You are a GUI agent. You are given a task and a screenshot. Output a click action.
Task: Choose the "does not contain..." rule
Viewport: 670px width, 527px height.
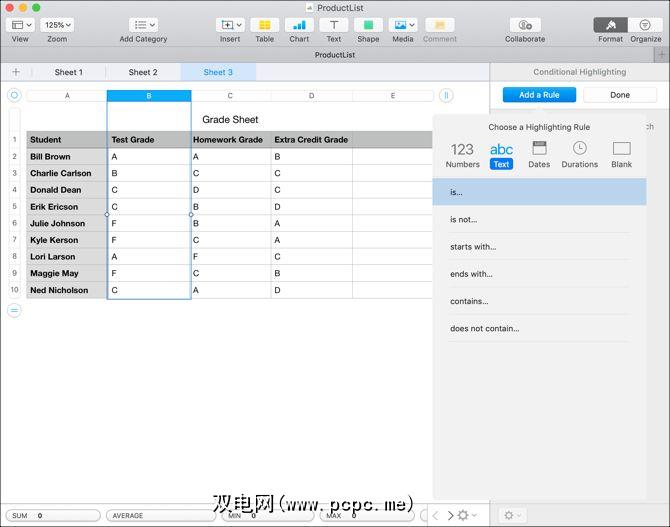(539, 328)
